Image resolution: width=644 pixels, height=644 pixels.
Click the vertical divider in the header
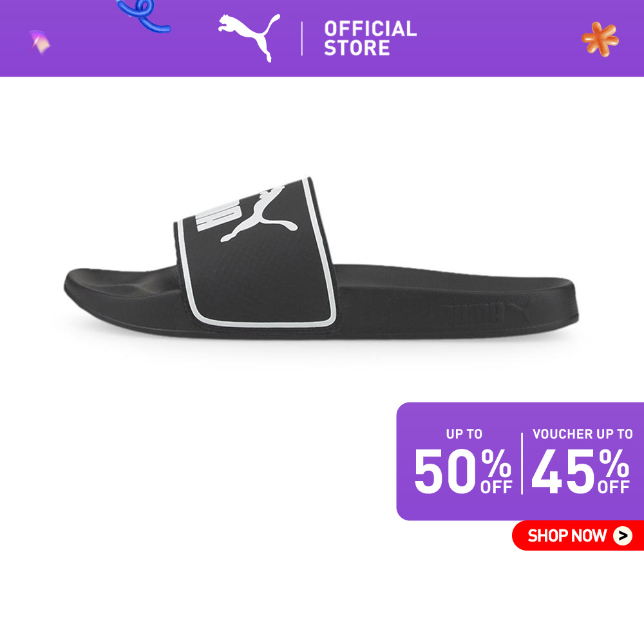pos(302,39)
